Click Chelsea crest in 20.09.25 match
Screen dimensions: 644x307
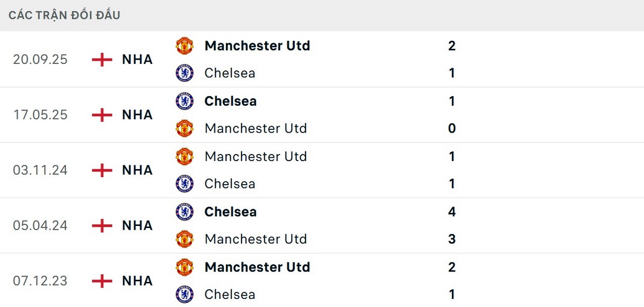click(185, 73)
